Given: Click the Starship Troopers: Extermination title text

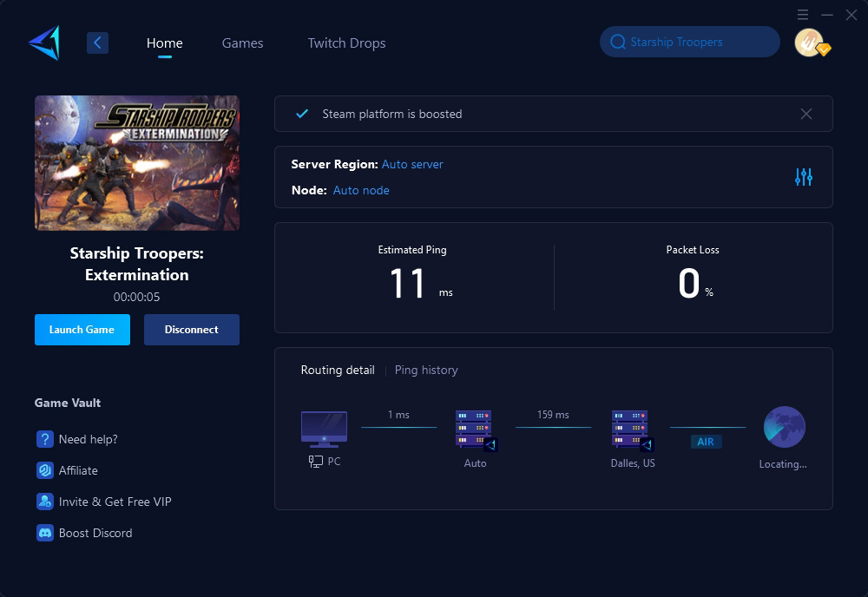Looking at the screenshot, I should (137, 264).
